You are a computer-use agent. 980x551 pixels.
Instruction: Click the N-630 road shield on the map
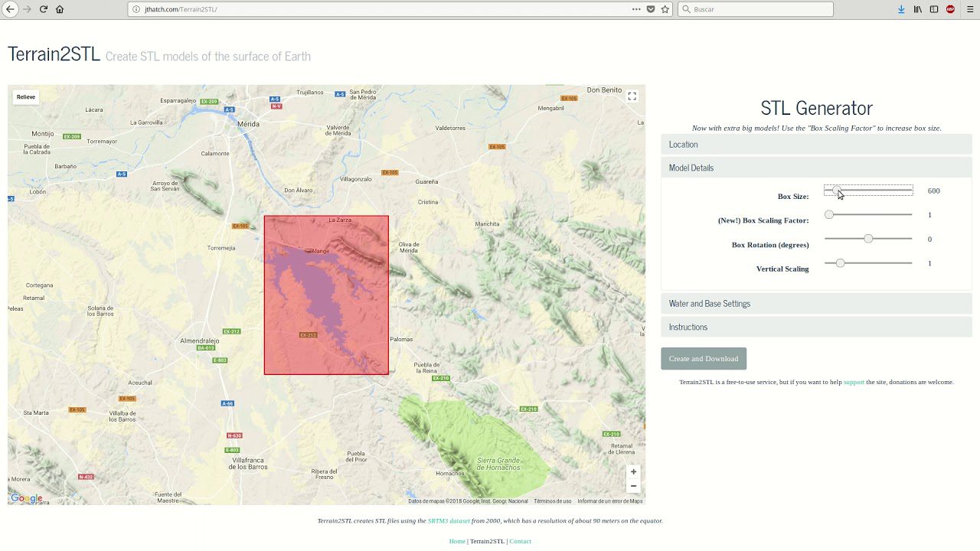point(234,435)
